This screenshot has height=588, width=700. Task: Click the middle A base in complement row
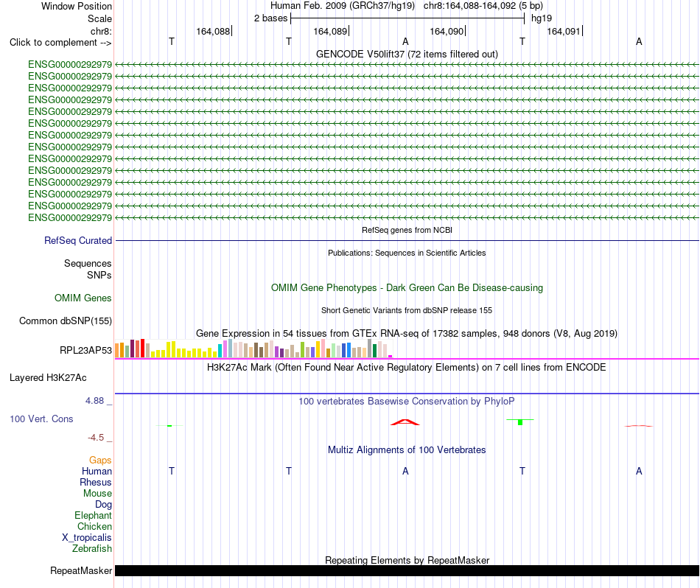(x=405, y=41)
